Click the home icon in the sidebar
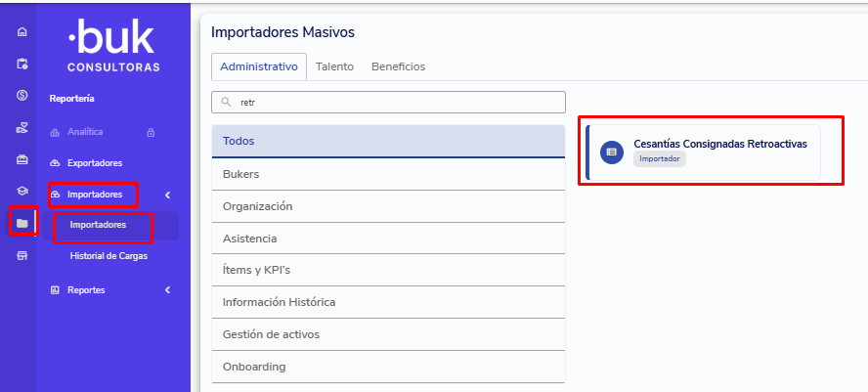Screen dimensions: 868x392 pos(22,32)
